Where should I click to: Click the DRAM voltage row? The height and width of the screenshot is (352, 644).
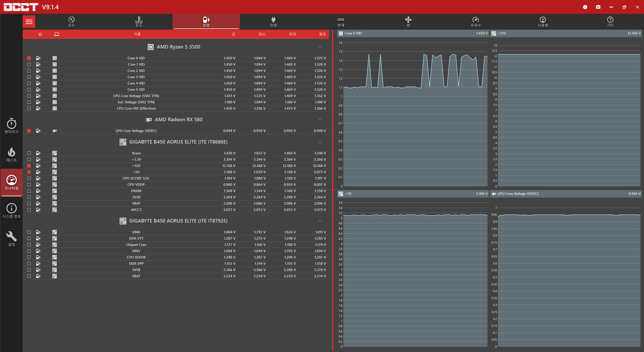pos(136,191)
